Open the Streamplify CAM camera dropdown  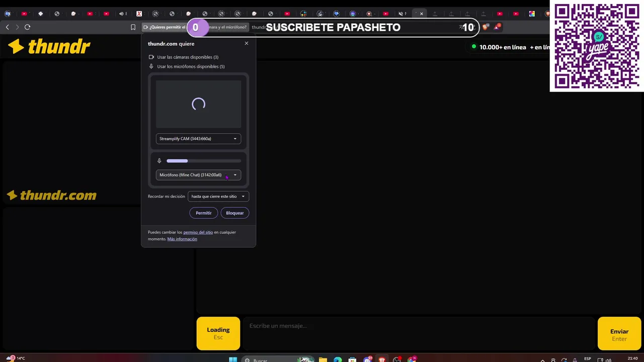point(198,139)
